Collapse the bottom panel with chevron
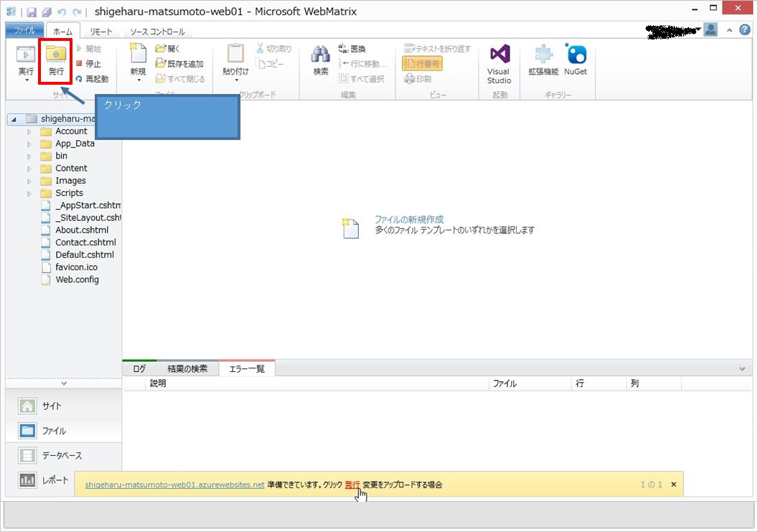This screenshot has height=532, width=758. click(x=742, y=369)
